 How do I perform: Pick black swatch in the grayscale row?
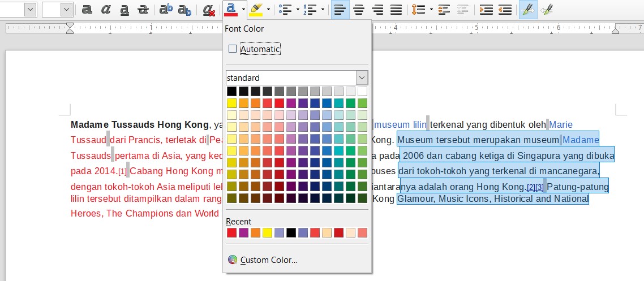click(232, 91)
